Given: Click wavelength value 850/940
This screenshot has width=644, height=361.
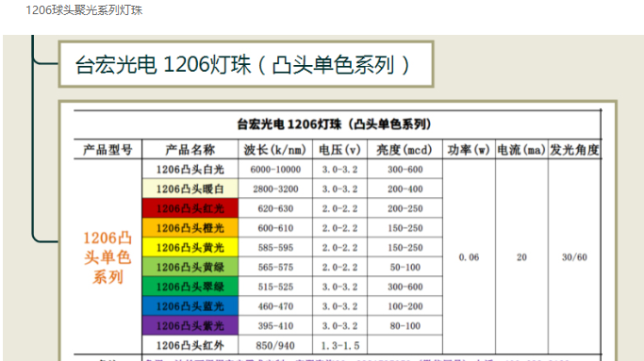Looking at the screenshot, I should (275, 346).
